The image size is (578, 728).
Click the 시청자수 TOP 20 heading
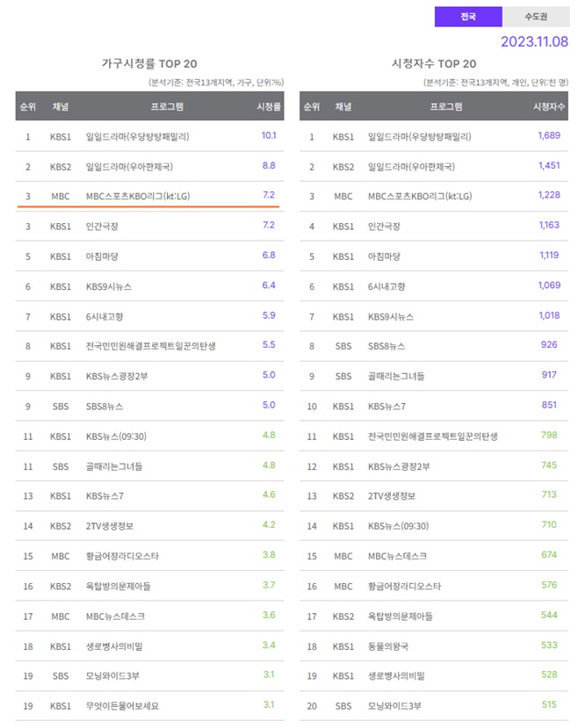tap(434, 63)
